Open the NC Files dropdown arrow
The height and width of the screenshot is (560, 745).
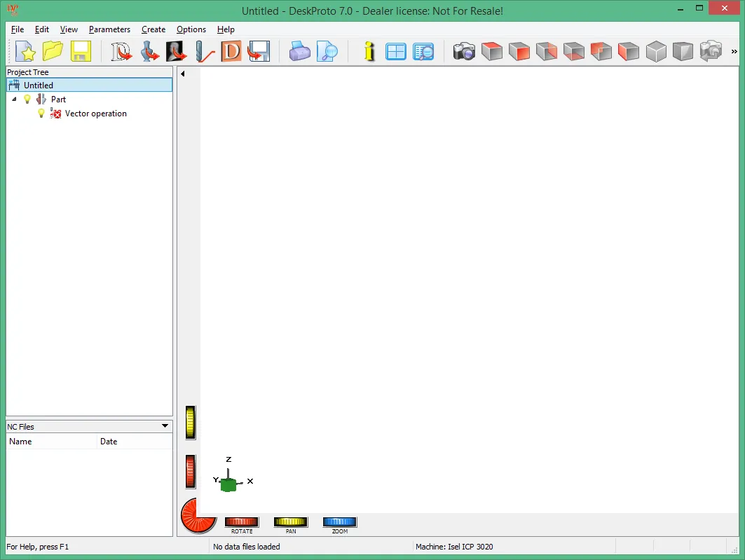(165, 426)
